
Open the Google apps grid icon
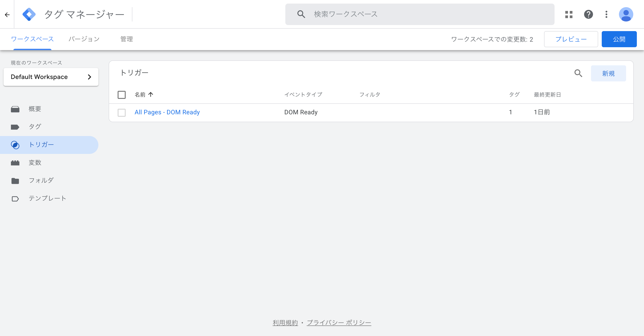(x=569, y=14)
